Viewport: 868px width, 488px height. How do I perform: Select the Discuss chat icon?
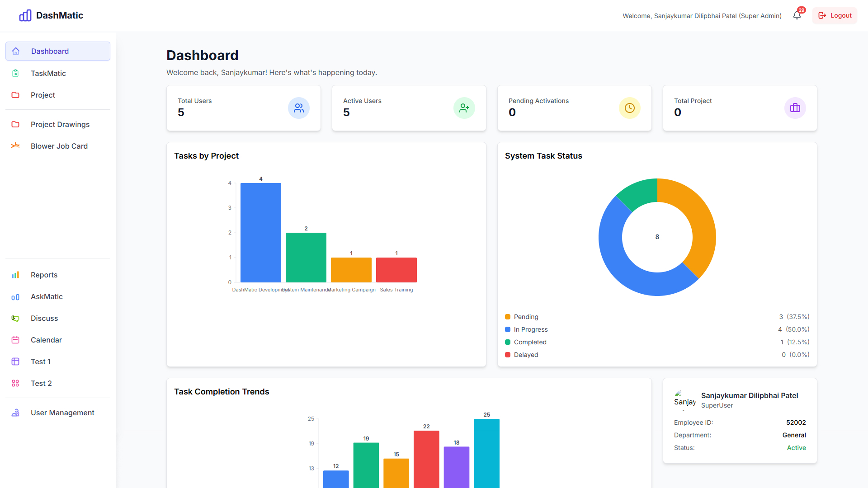coord(16,318)
